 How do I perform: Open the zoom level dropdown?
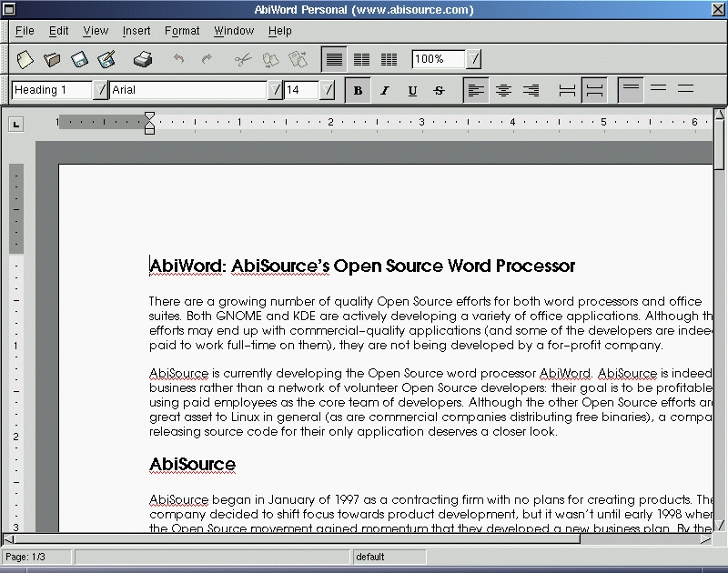pos(474,58)
